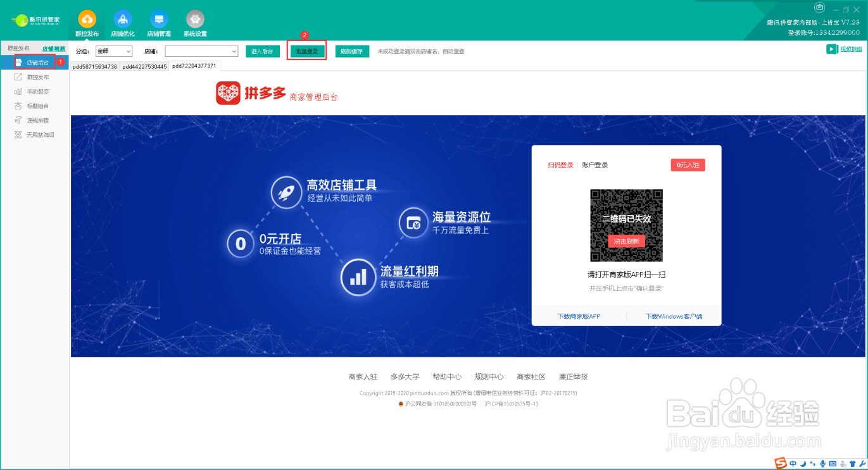
Task: Open the soft keyboard icon in IME bar
Action: coord(833,464)
